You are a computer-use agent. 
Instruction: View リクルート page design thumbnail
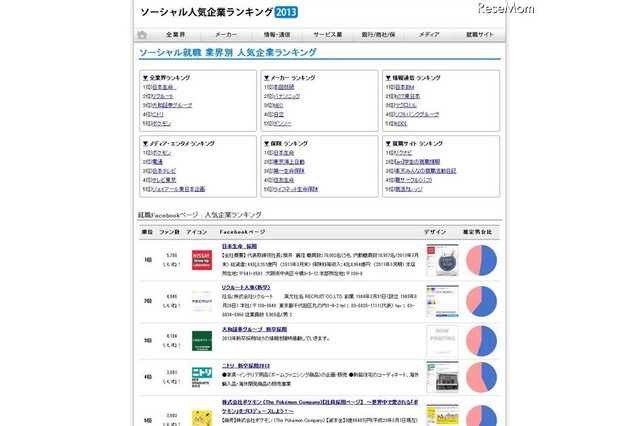pyautogui.click(x=442, y=301)
